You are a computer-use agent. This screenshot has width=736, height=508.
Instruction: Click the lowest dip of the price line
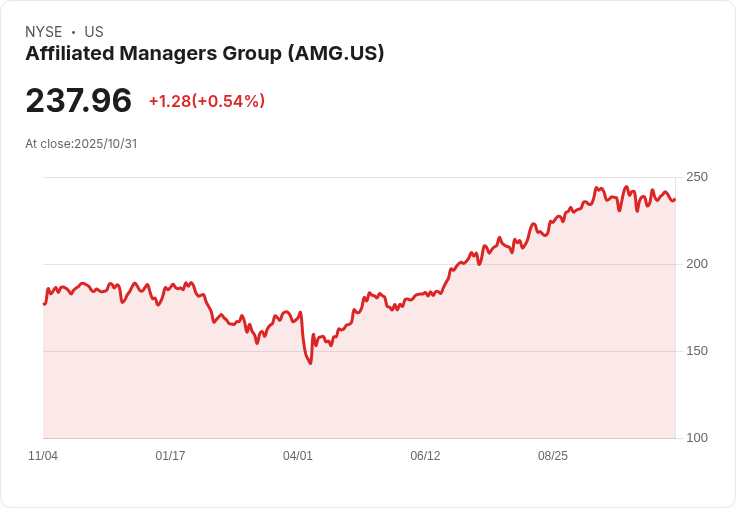(311, 363)
